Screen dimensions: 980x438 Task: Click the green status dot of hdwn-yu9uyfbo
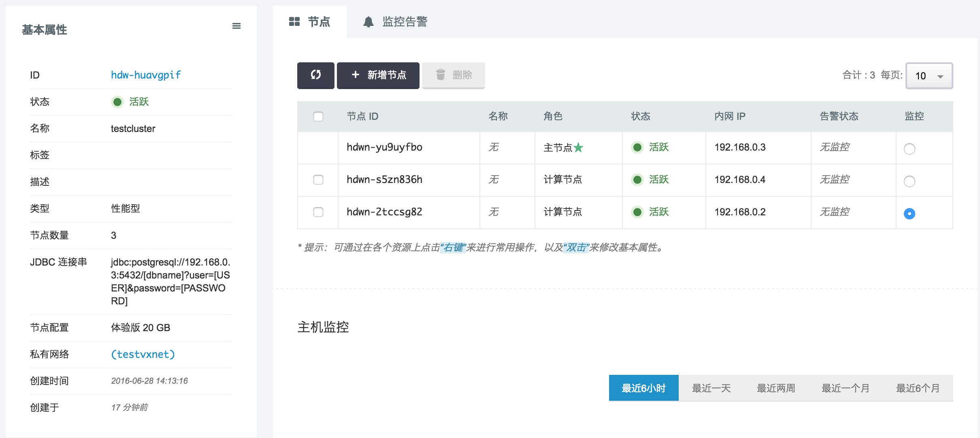[x=637, y=147]
